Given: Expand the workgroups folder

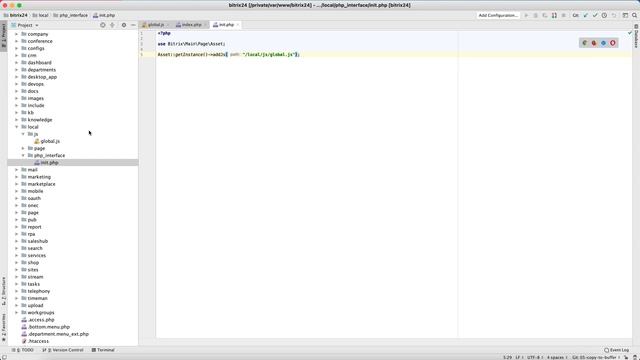Looking at the screenshot, I should (x=17, y=313).
